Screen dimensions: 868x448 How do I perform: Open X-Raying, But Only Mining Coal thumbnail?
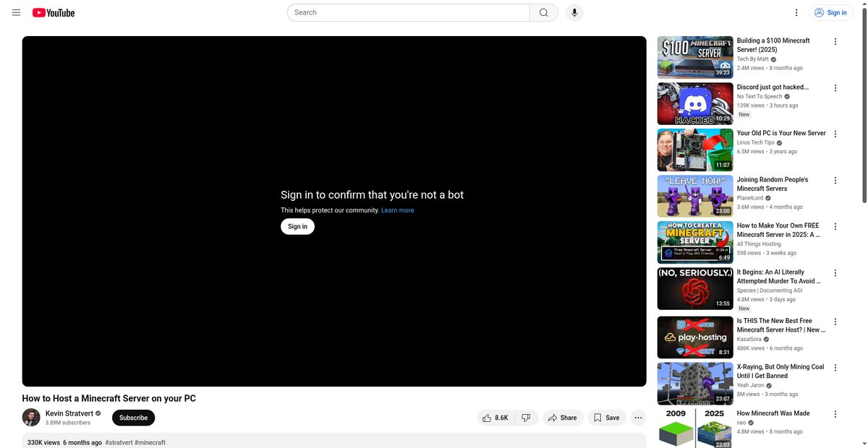tap(695, 384)
